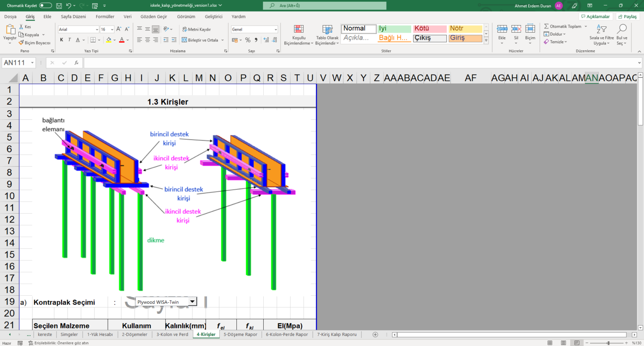This screenshot has height=346, width=644.
Task: Switch to sheet 2-Döşemeler
Action: [135, 335]
